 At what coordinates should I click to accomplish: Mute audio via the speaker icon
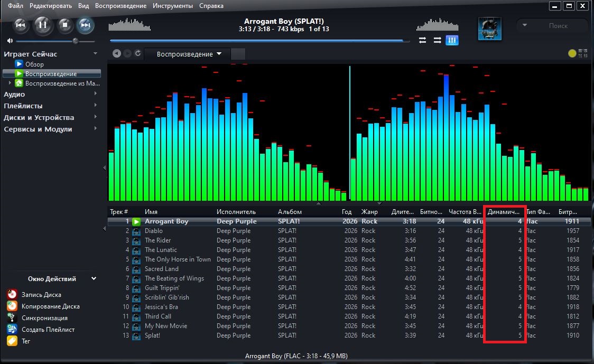click(10, 41)
